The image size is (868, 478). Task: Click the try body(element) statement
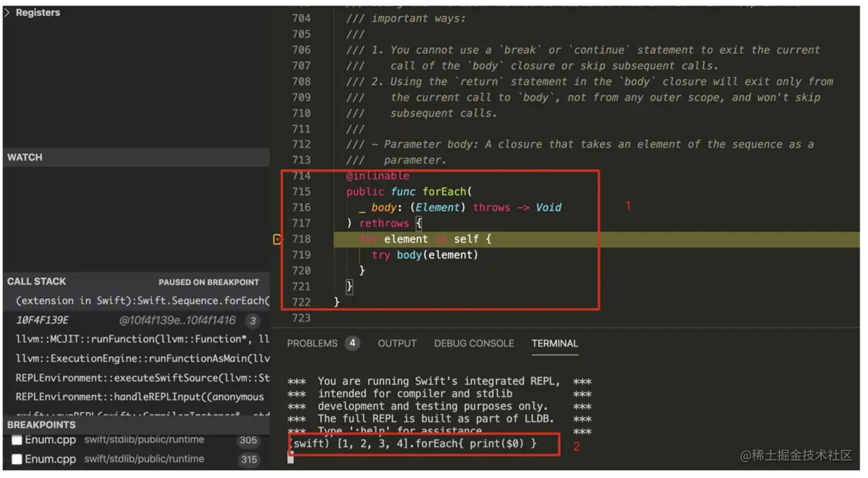pyautogui.click(x=425, y=255)
